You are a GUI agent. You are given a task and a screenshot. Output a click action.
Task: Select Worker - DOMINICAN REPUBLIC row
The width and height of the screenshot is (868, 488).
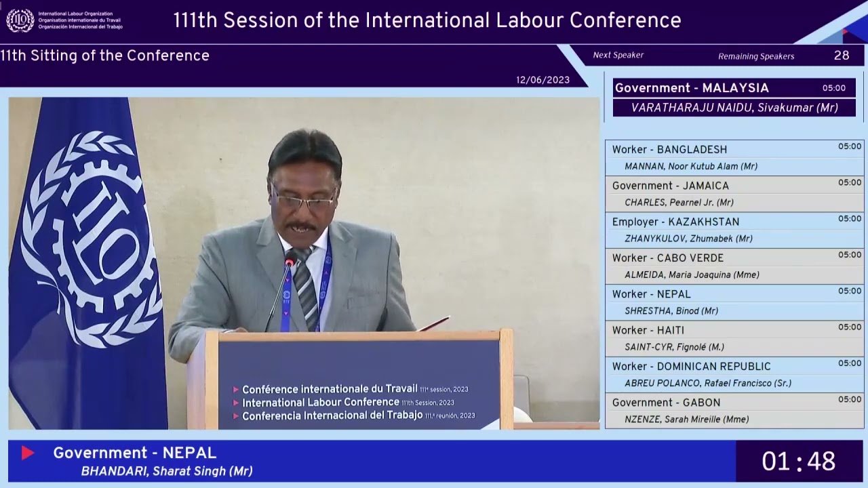tap(734, 374)
